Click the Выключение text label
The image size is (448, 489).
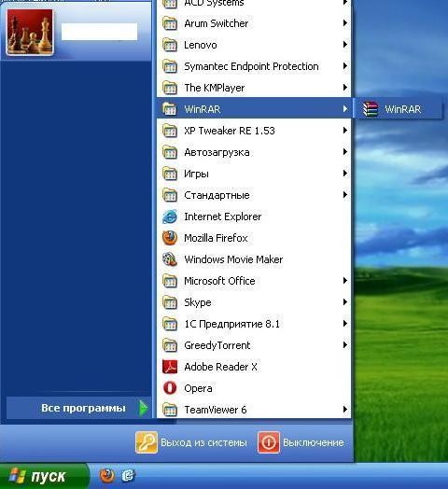point(314,443)
